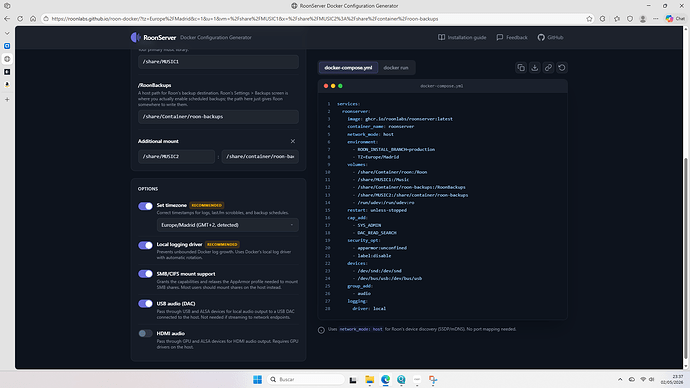Click the 'driver: local' line
Image resolution: width=690 pixels, height=388 pixels.
click(x=369, y=308)
